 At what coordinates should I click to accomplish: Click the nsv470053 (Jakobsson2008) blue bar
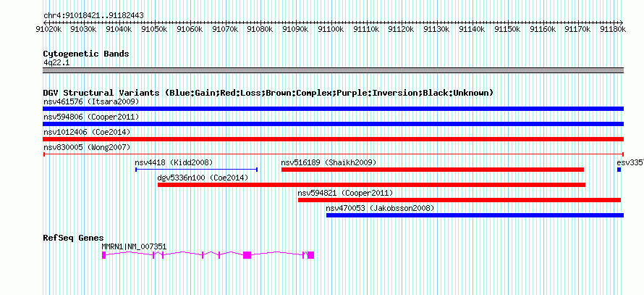(x=475, y=215)
